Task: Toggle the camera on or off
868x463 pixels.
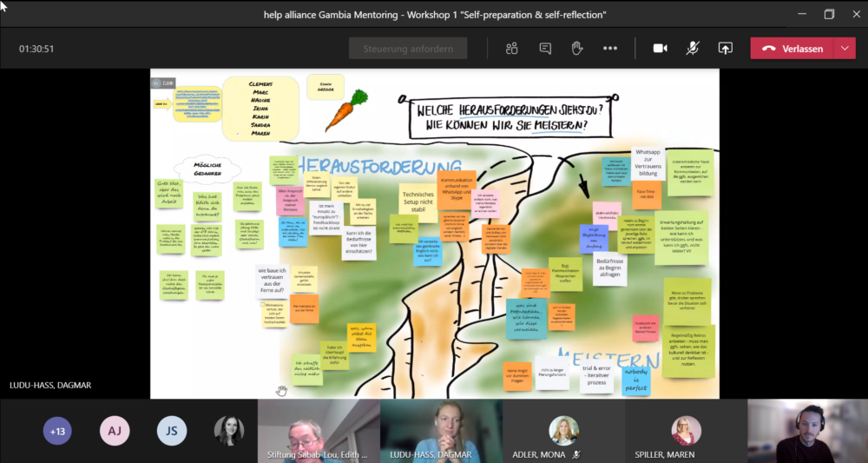Action: (660, 49)
